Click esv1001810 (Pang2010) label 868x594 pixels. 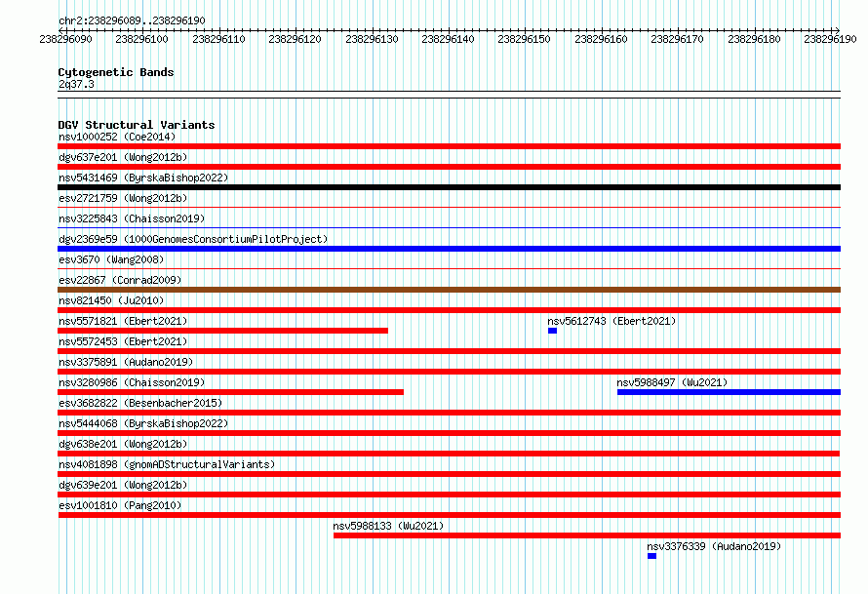[x=120, y=505]
